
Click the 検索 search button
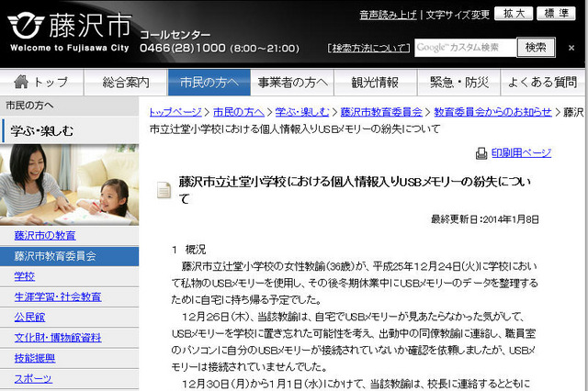(536, 48)
